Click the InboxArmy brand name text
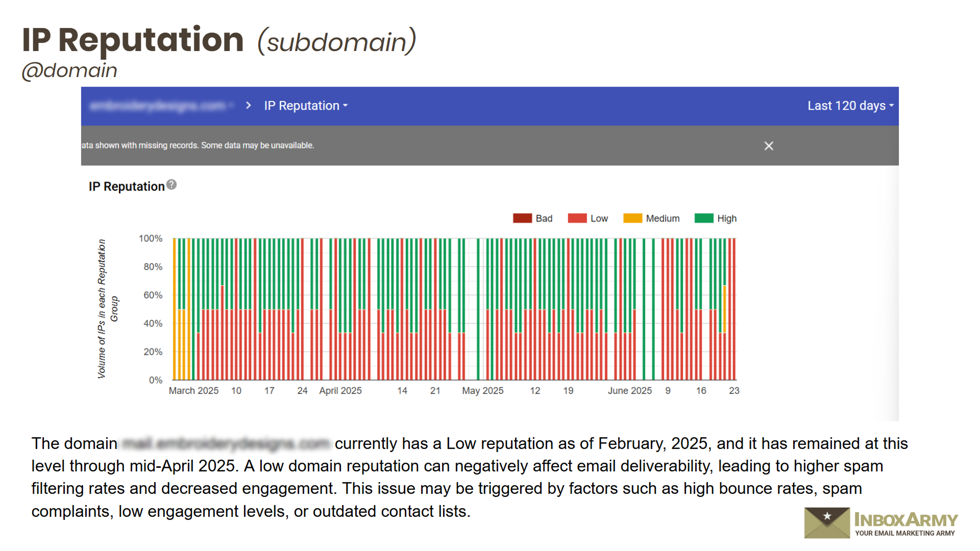This screenshot has width=980, height=551. (906, 520)
